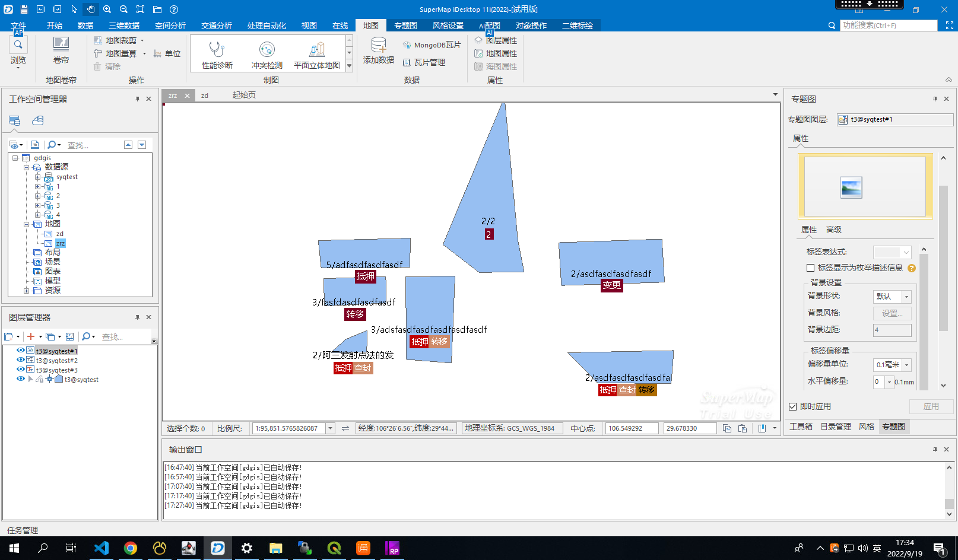Screen dimensions: 958x560
Task: Select the 地图量算 measure tool
Action: tap(120, 53)
